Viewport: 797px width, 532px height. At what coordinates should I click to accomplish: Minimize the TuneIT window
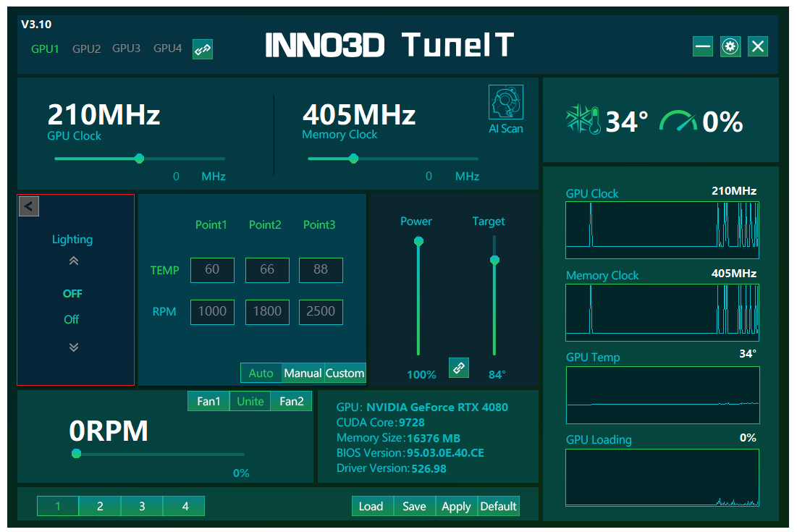tap(703, 47)
